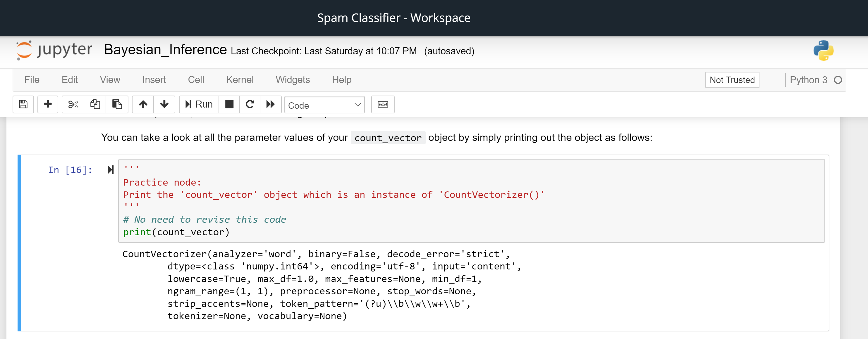
Task: Interrupt the kernel with the stop icon
Action: tap(229, 104)
